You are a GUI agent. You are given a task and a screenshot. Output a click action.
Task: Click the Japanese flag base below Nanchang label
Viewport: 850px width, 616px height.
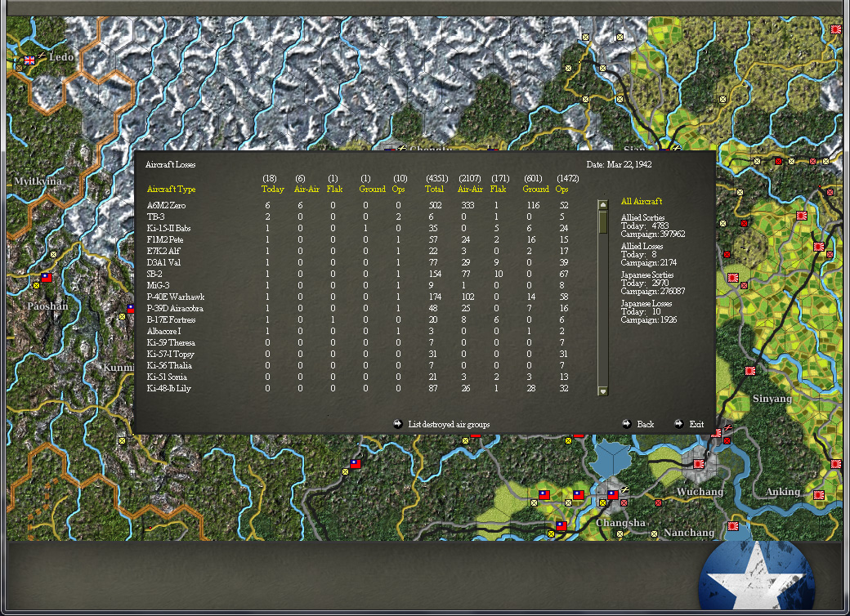click(733, 526)
